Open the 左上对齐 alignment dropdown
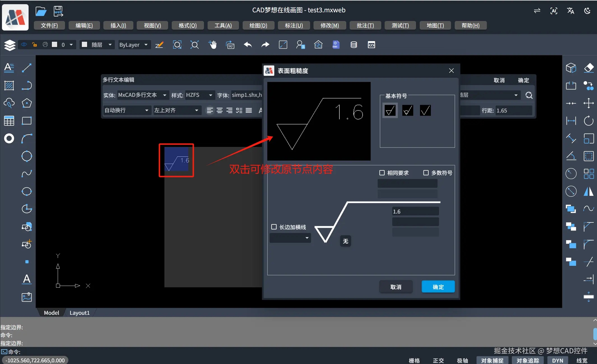The height and width of the screenshot is (364, 597). coord(177,110)
